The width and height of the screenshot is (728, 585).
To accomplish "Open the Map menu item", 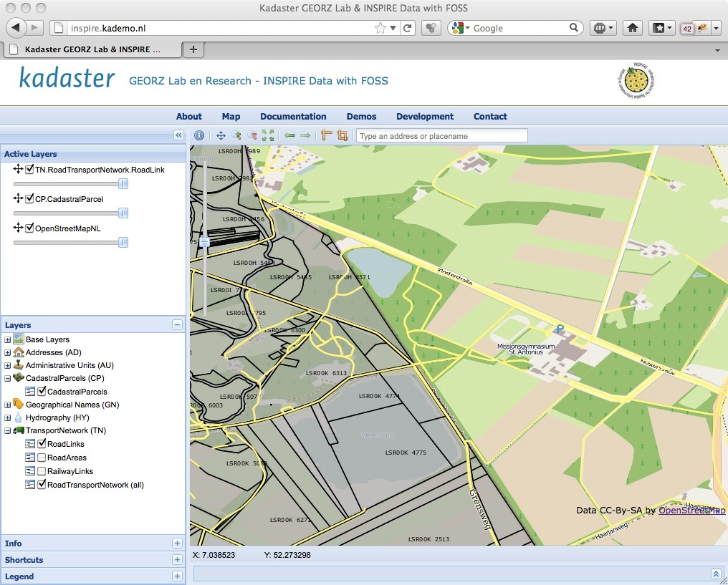I will 231,117.
